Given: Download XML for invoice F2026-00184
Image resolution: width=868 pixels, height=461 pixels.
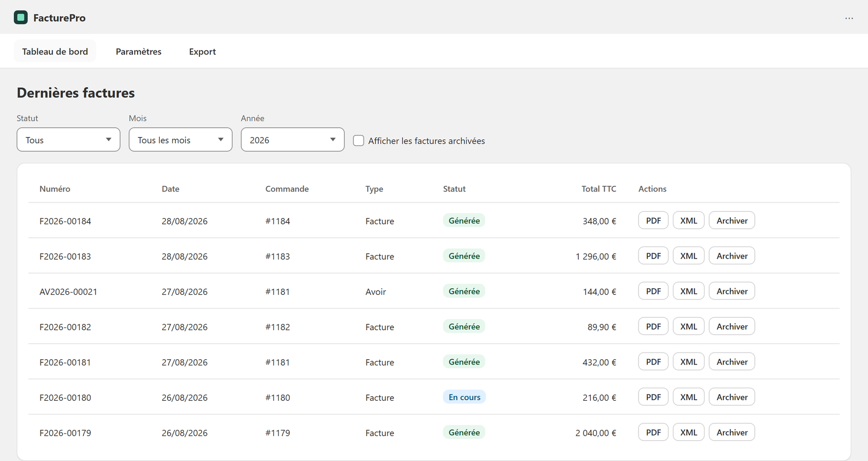Looking at the screenshot, I should [689, 221].
